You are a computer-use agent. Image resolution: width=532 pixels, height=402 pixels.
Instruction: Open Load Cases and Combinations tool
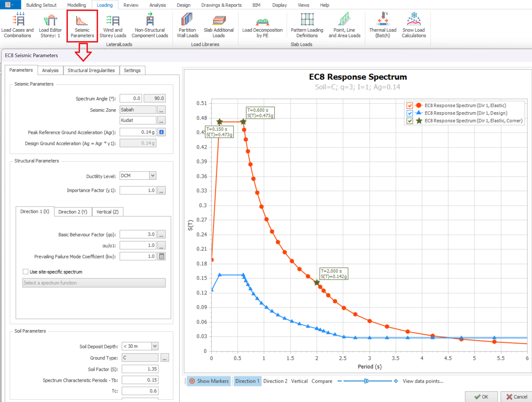[x=17, y=25]
